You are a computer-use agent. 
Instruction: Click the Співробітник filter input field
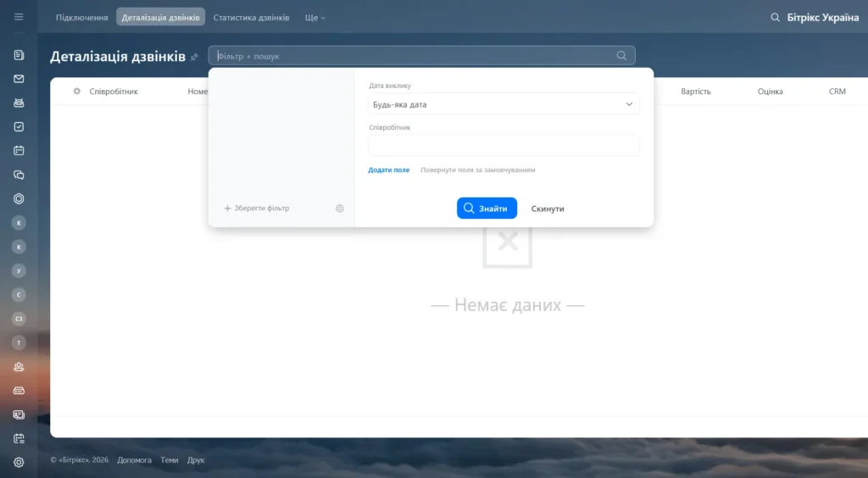coord(504,146)
